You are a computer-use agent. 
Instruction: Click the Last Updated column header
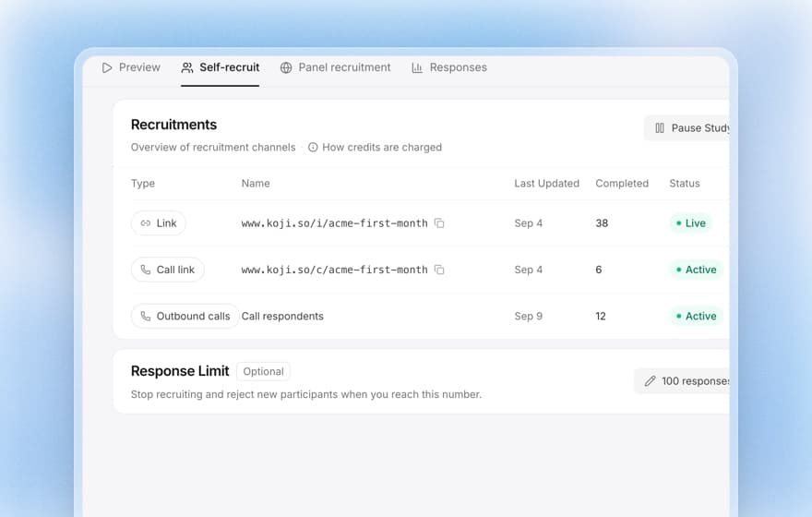click(547, 184)
